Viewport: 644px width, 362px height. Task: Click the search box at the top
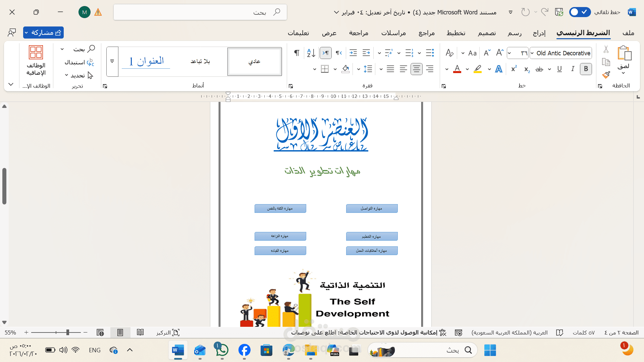(200, 12)
